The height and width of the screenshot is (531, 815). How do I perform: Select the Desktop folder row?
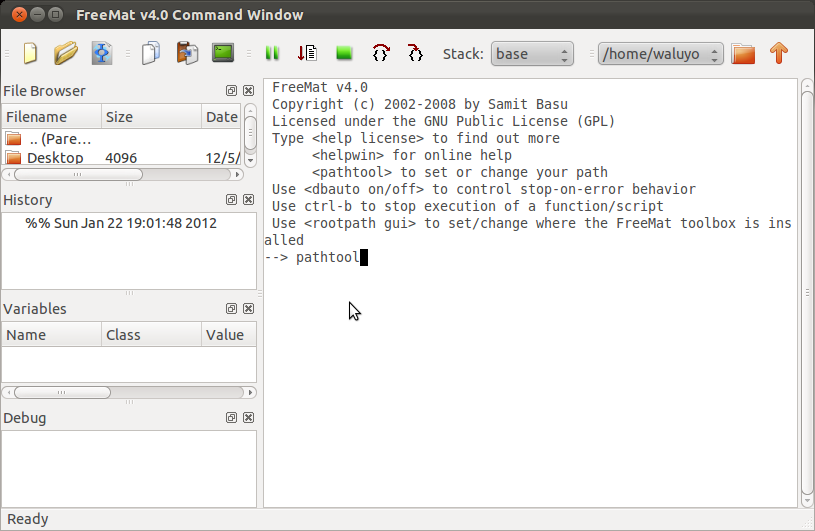pos(122,158)
